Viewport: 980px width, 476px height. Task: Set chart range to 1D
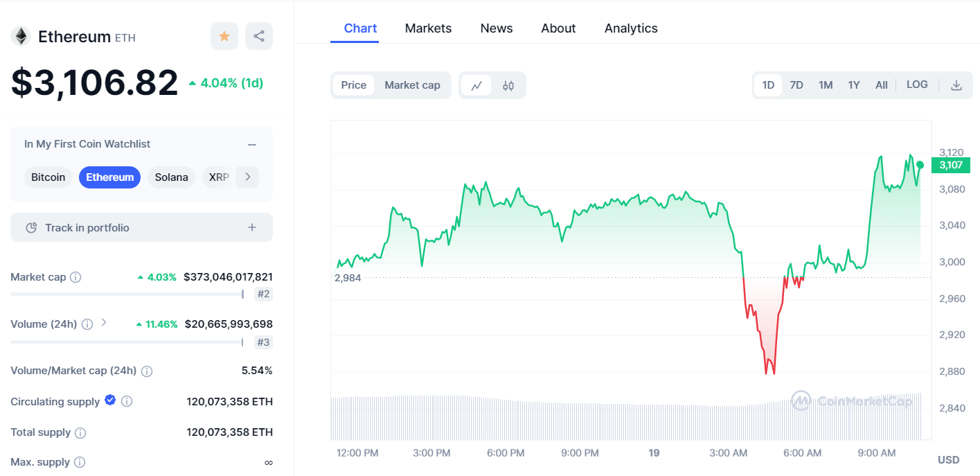768,85
